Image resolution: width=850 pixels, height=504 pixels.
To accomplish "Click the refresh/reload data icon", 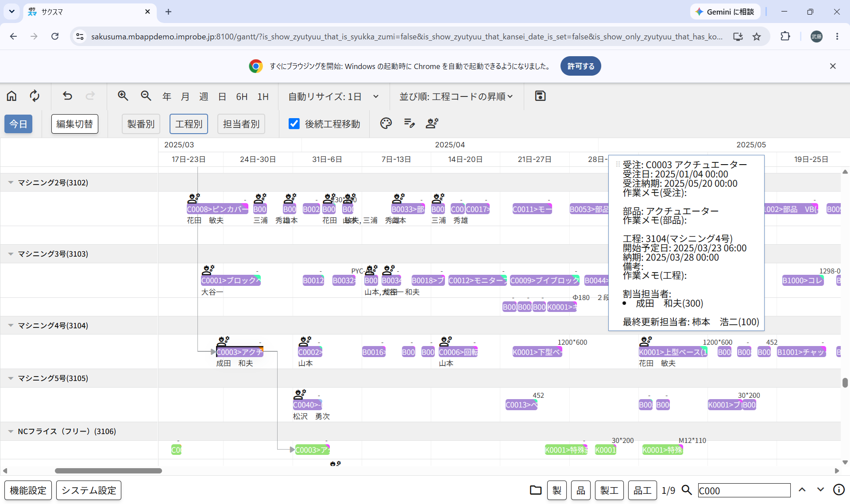I will point(35,96).
